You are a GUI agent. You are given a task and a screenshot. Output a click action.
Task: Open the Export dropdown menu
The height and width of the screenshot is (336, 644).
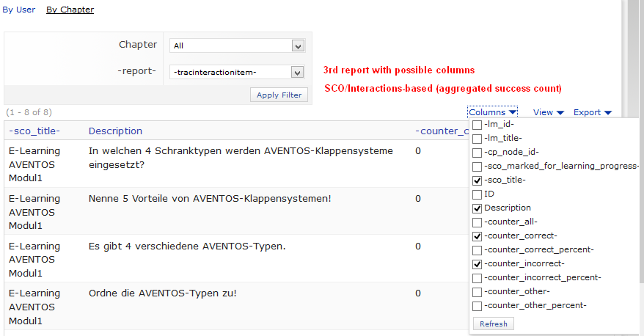tap(592, 112)
